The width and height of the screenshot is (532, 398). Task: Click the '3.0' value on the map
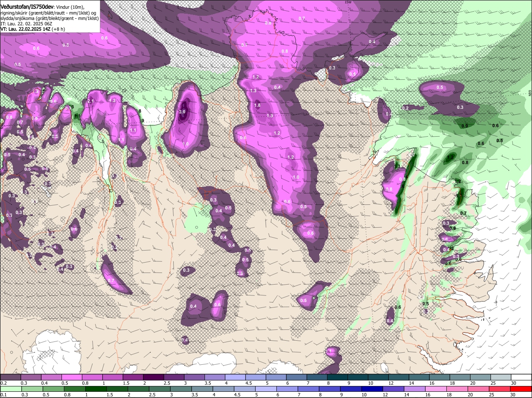coord(182,112)
